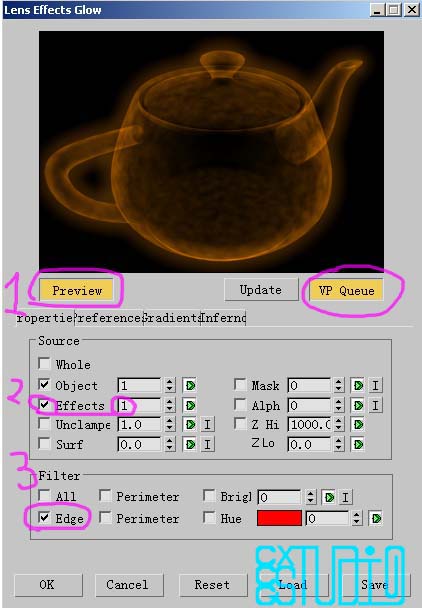Switch to the Gradients tab
The width and height of the screenshot is (422, 608).
pos(172,318)
